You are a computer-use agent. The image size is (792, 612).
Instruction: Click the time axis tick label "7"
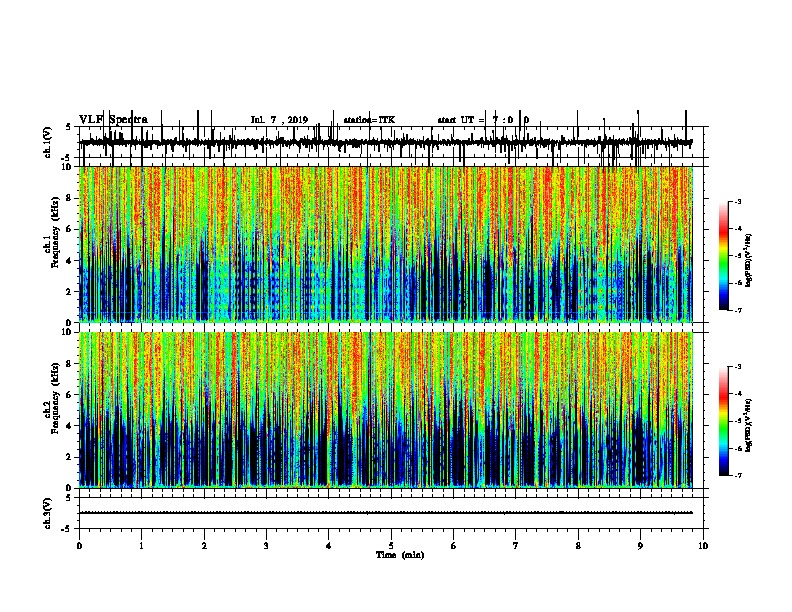[x=516, y=546]
